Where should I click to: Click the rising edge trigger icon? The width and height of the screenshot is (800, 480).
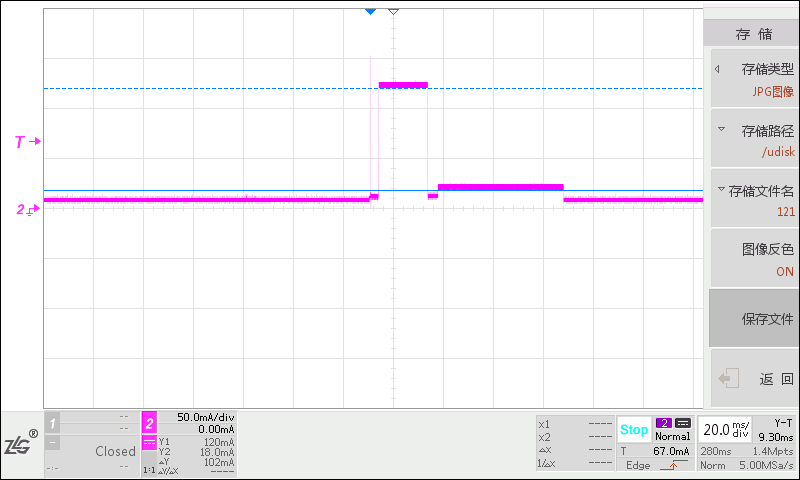[x=671, y=465]
